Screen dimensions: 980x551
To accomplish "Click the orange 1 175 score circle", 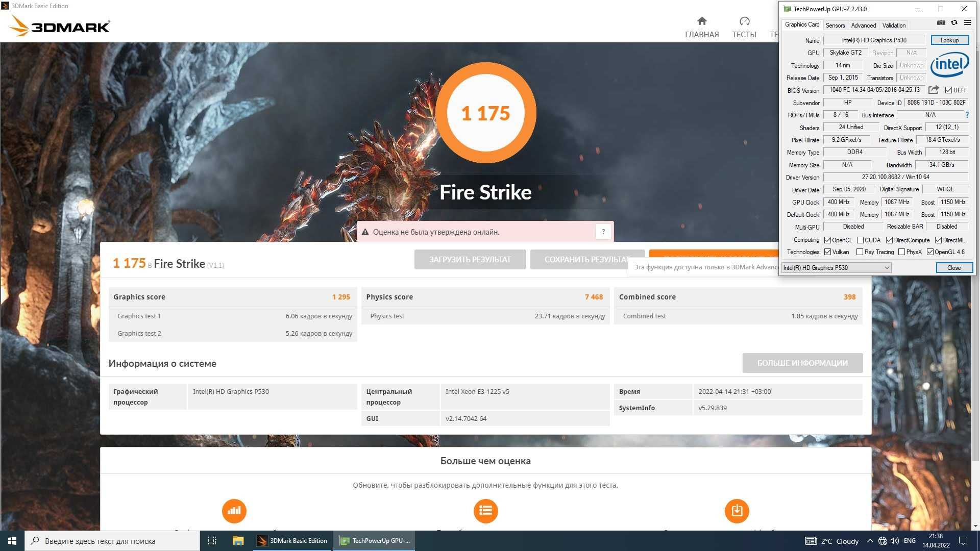I will [x=485, y=113].
